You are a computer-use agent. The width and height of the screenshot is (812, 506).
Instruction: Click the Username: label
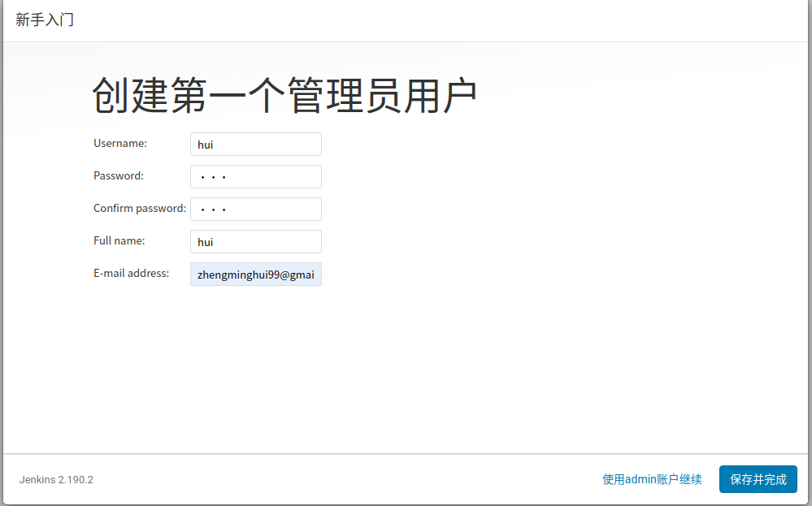119,143
